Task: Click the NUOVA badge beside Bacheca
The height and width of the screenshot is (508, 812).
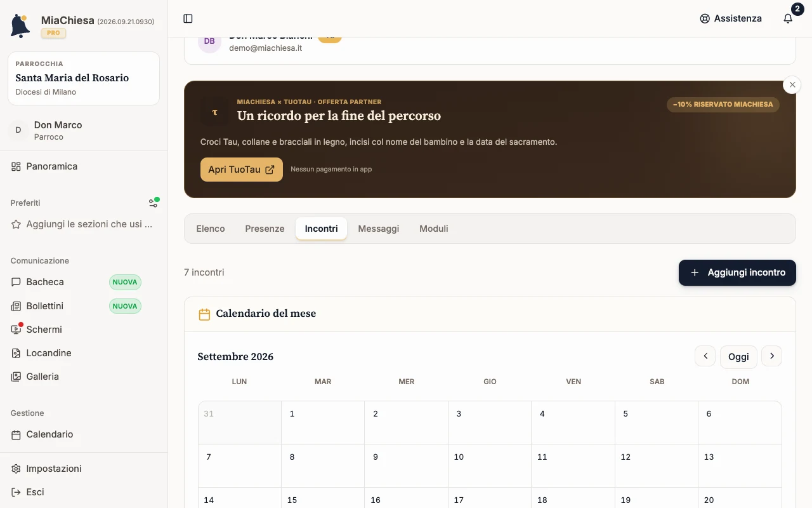Action: (125, 282)
